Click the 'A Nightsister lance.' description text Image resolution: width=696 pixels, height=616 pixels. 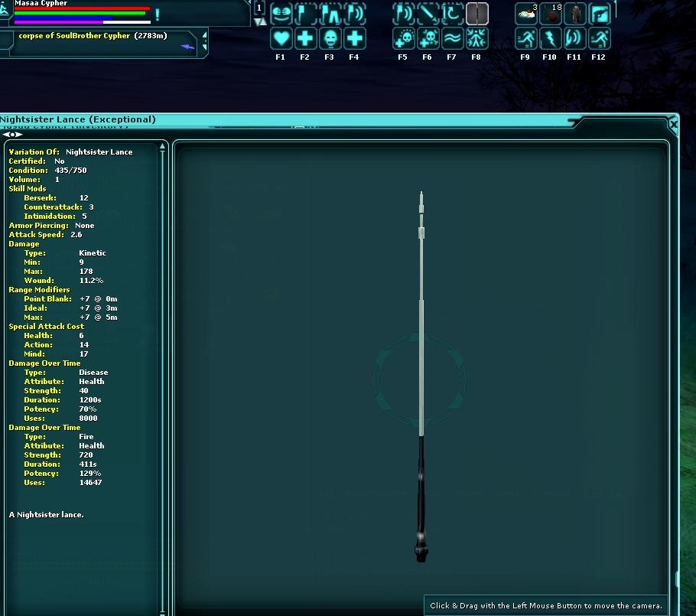pos(46,515)
